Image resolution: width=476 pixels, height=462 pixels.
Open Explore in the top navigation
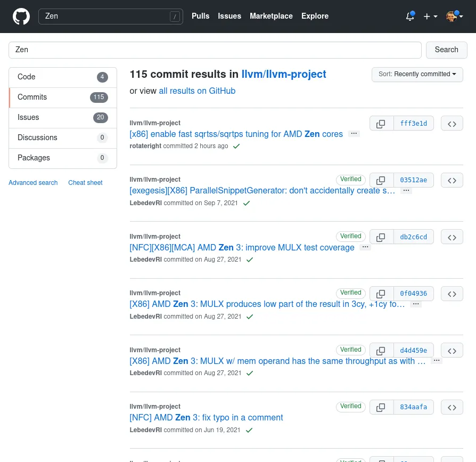pyautogui.click(x=315, y=16)
